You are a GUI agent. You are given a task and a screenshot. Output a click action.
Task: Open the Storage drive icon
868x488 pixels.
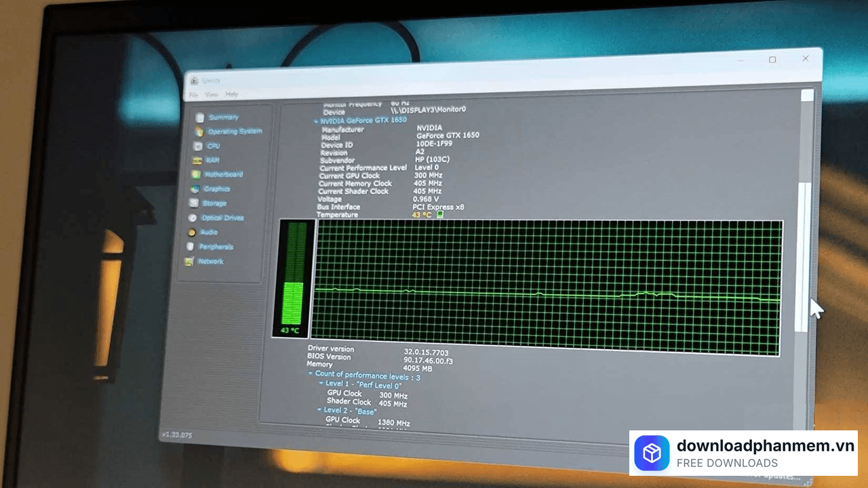click(194, 203)
